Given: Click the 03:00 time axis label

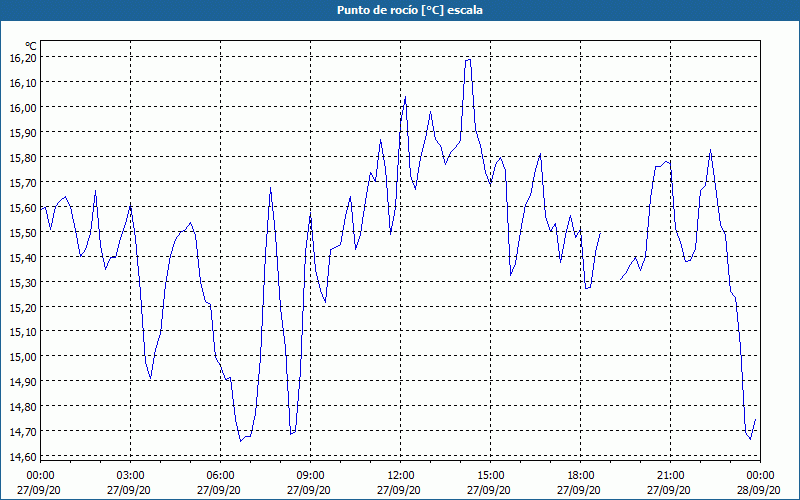Looking at the screenshot, I should click(x=131, y=476).
